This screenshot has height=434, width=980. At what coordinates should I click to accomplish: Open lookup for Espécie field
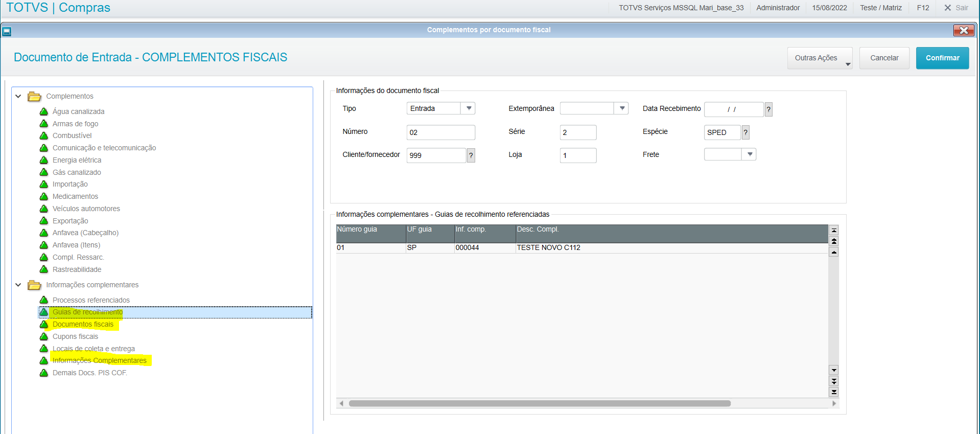tap(745, 132)
